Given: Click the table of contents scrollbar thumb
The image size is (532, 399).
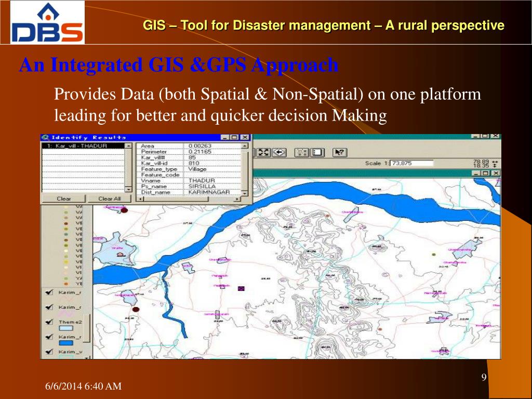Looking at the screenshot, I should click(87, 328).
